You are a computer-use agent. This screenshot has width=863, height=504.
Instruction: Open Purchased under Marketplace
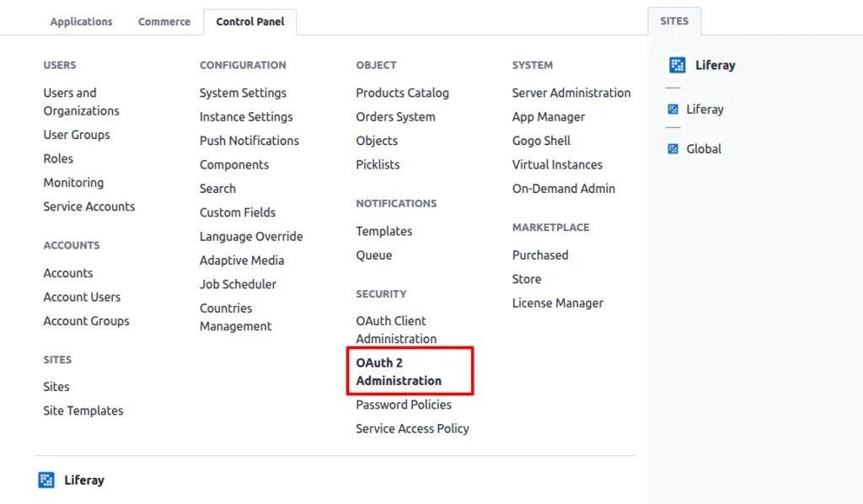[540, 255]
